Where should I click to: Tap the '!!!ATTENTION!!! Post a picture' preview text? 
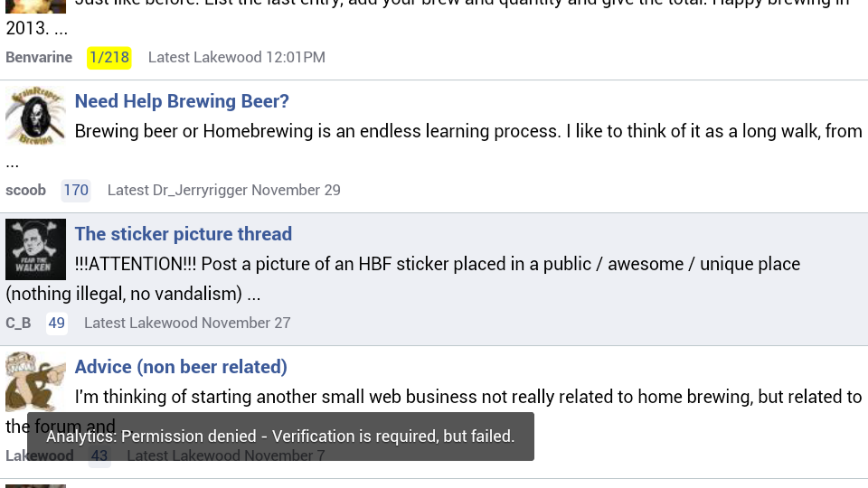click(403, 279)
